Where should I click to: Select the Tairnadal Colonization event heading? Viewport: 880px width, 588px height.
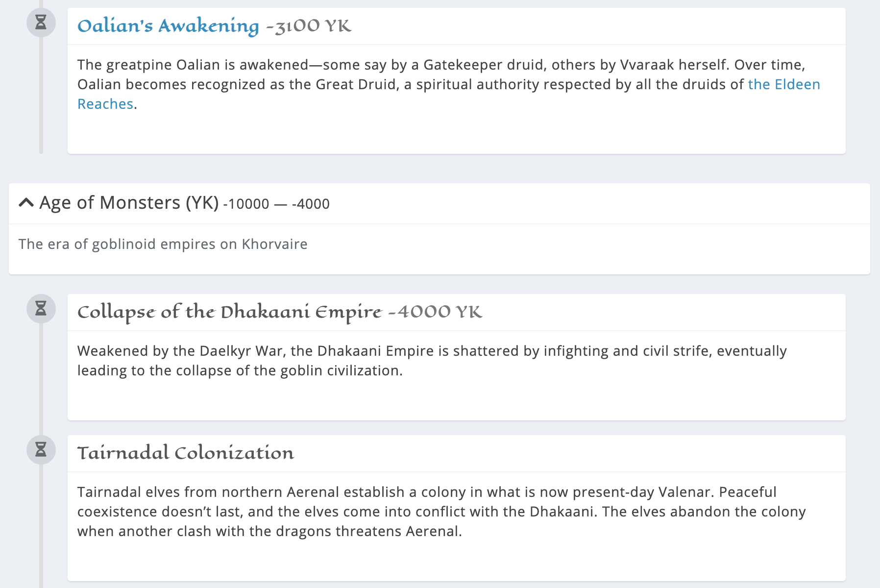click(186, 453)
